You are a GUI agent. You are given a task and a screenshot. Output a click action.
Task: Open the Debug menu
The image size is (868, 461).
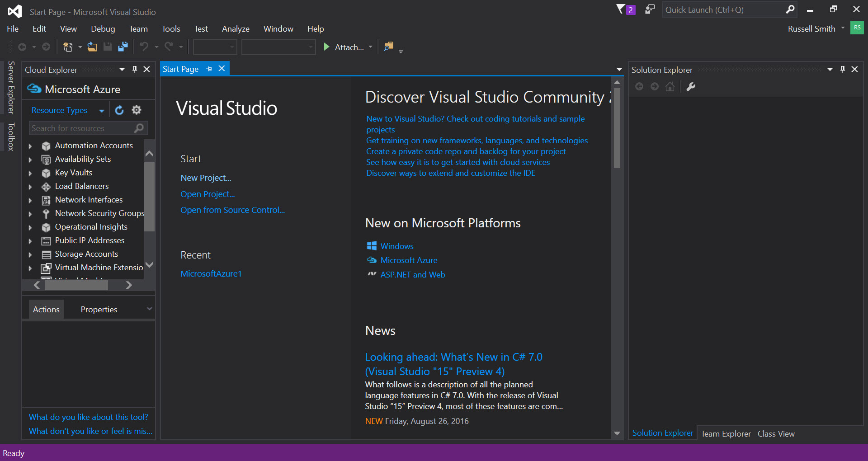(103, 29)
